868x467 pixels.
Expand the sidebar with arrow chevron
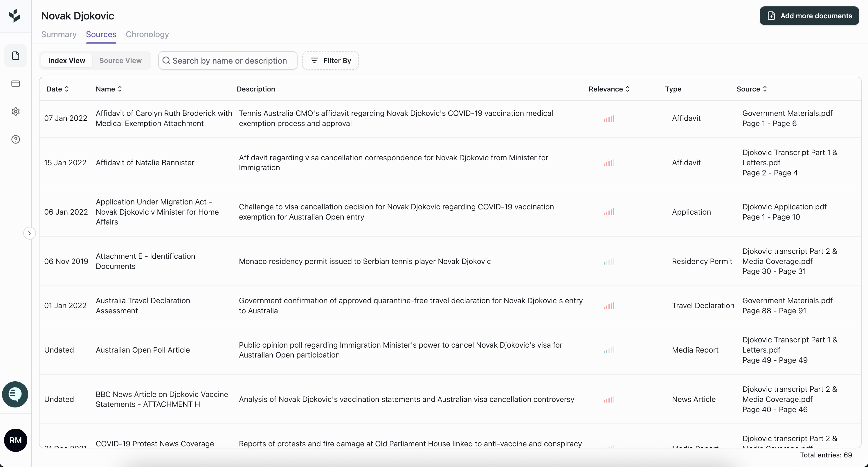coord(30,233)
